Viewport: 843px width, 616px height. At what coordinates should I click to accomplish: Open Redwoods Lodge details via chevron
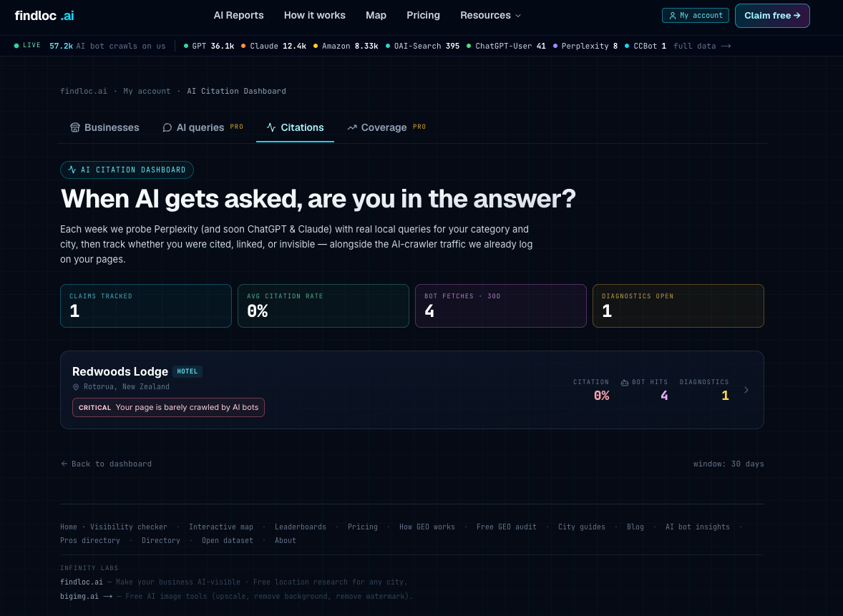(746, 390)
